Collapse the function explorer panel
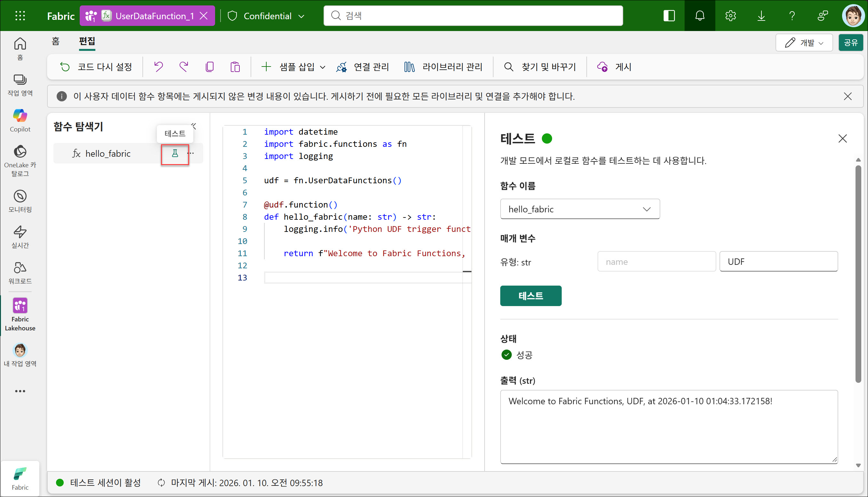Screen dimensions: 868x497 pyautogui.click(x=194, y=126)
